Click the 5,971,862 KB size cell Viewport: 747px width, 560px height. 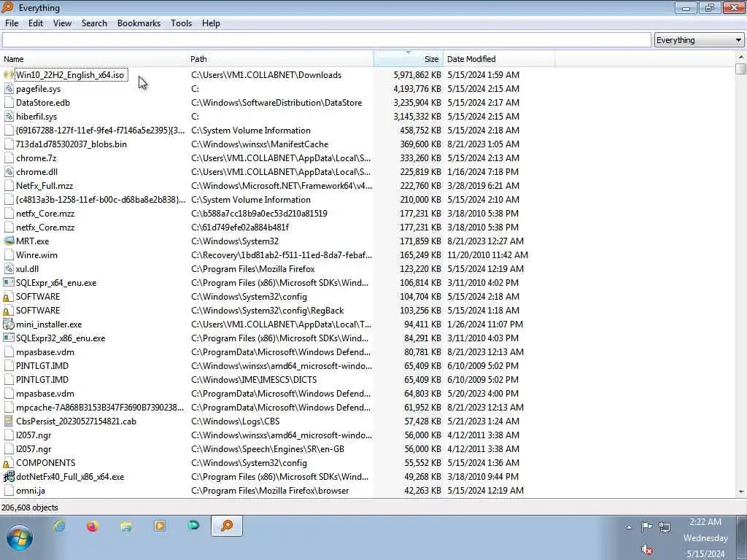[x=417, y=75]
